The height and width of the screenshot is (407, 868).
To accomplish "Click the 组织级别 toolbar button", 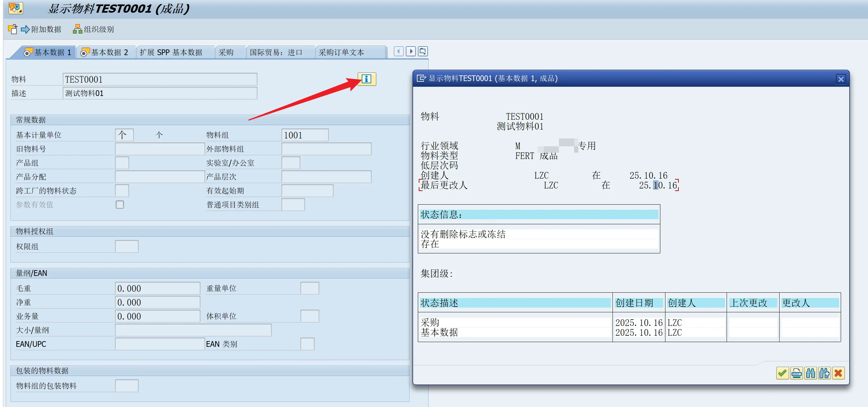I will coord(93,29).
